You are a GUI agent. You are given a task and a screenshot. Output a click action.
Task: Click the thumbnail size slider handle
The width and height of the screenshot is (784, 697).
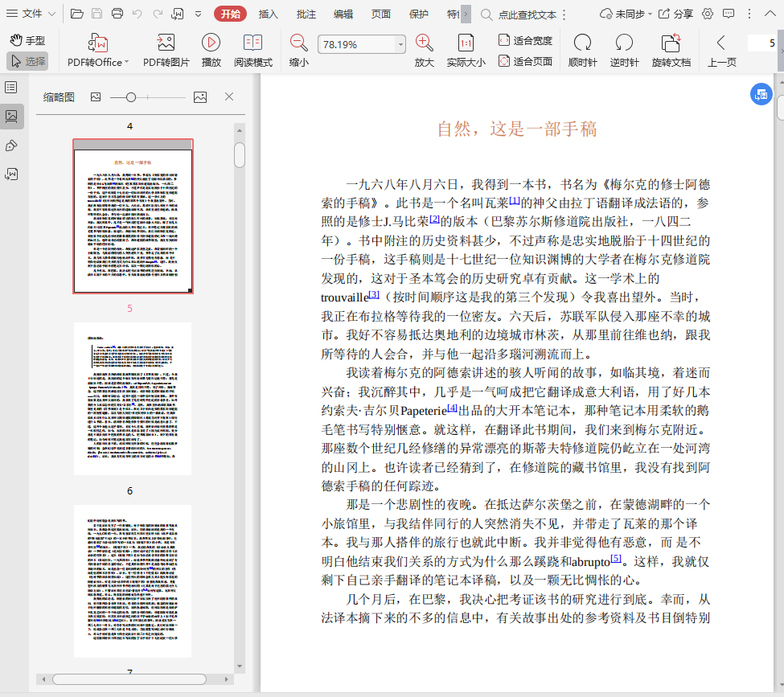coord(130,97)
